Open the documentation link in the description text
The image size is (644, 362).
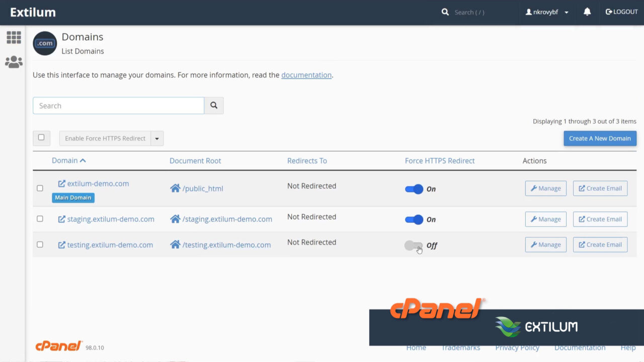tap(306, 75)
